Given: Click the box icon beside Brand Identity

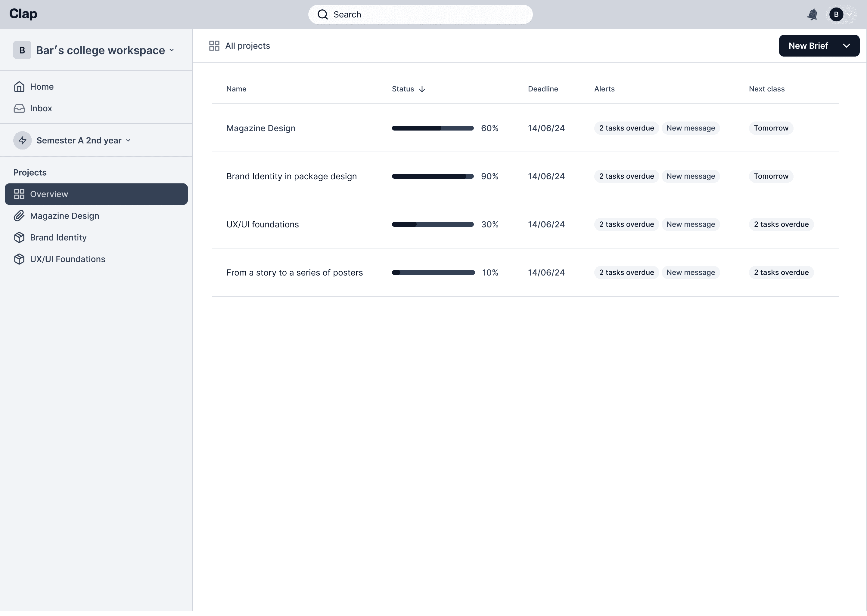Looking at the screenshot, I should pos(19,237).
